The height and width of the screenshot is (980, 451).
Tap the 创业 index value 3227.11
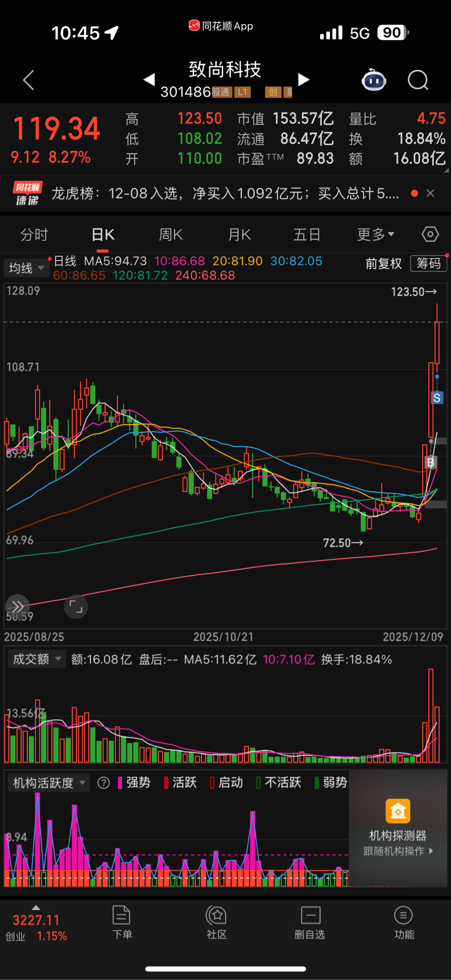coord(36,920)
